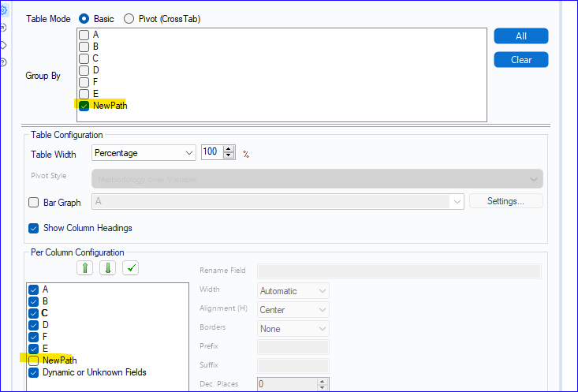The width and height of the screenshot is (578, 392).
Task: Select Pivot (CrossTab) table mode
Action: point(129,18)
